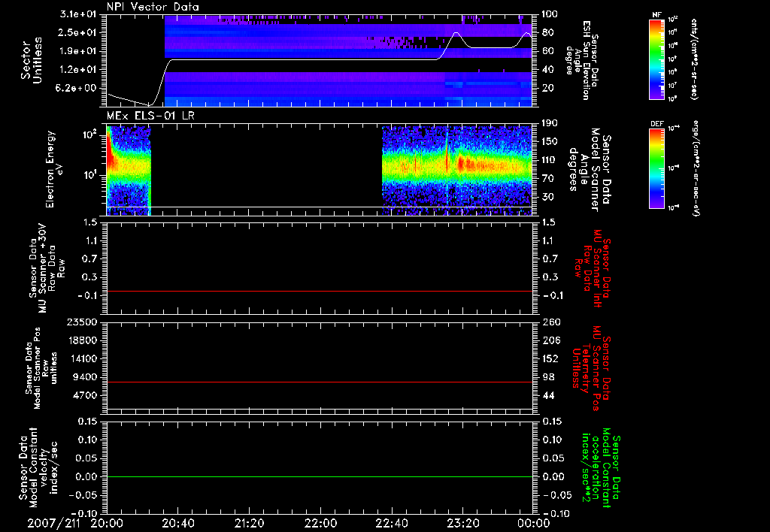Click the 10^12 tick on NF scale
The width and height of the screenshot is (770, 532).
673,19
